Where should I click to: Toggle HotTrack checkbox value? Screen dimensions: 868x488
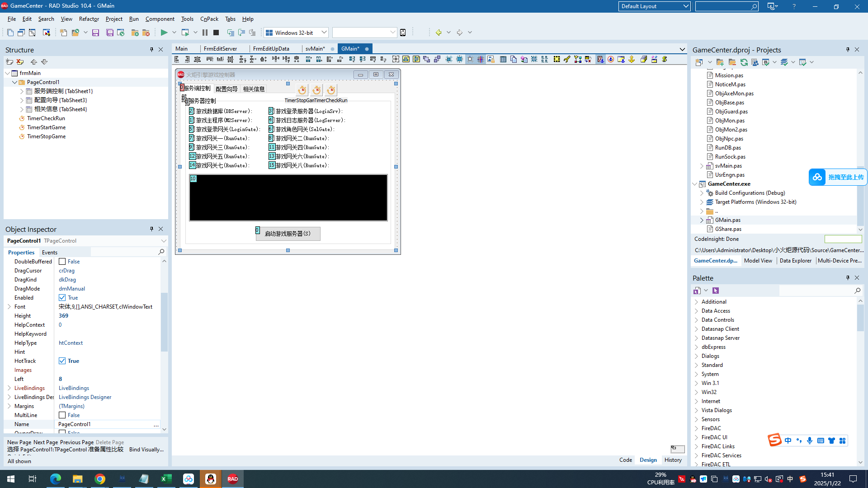[x=62, y=361]
